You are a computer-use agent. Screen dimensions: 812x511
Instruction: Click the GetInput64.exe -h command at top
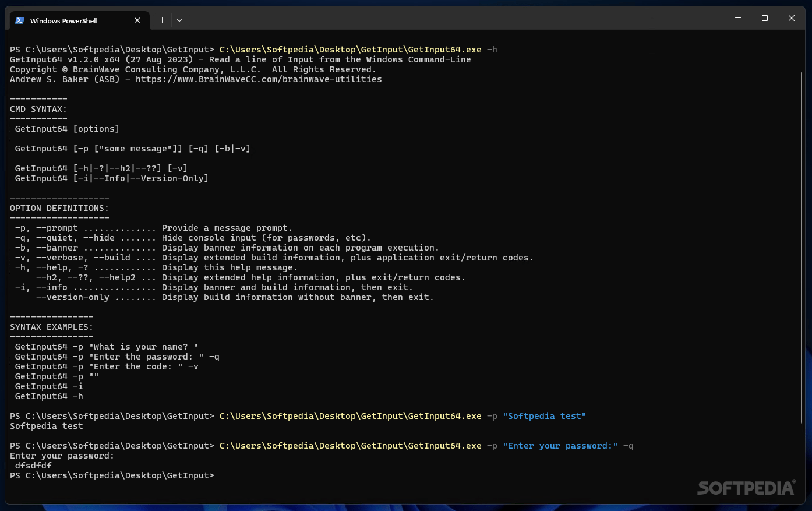[x=358, y=50]
